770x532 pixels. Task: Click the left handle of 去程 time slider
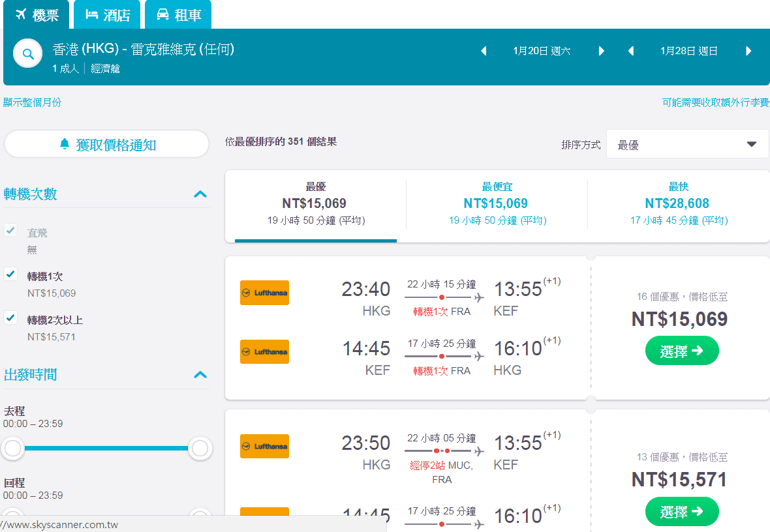point(13,448)
